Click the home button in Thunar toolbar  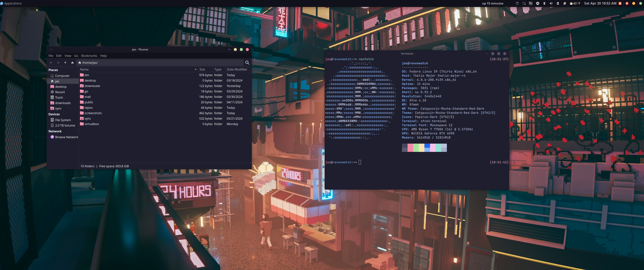coord(72,63)
